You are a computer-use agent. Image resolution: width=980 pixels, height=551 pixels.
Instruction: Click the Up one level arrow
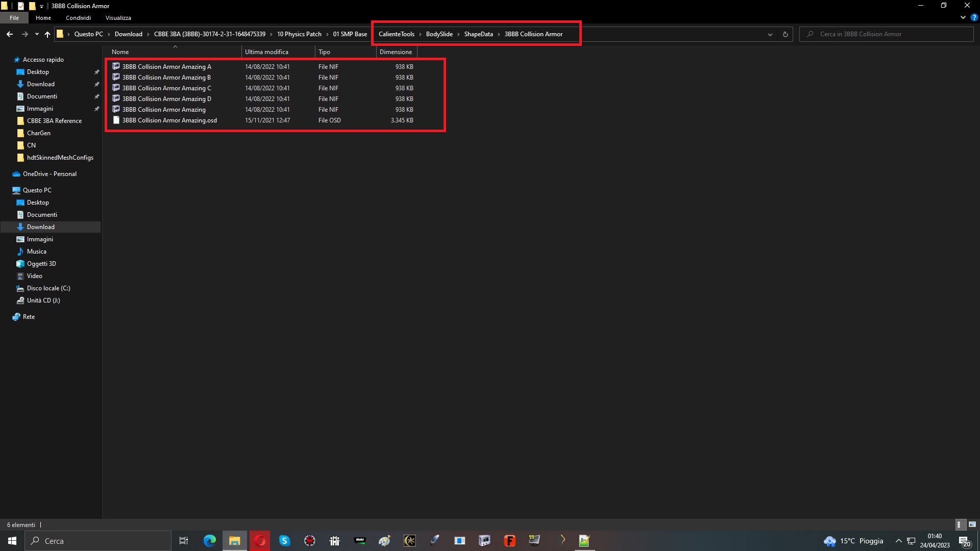pyautogui.click(x=47, y=34)
